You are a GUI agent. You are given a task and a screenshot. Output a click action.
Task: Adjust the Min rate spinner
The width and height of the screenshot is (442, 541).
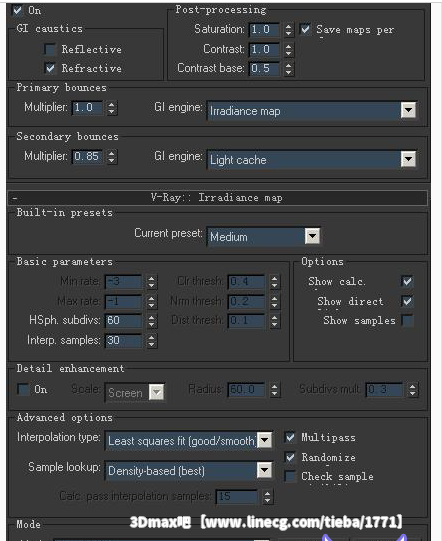pos(151,282)
